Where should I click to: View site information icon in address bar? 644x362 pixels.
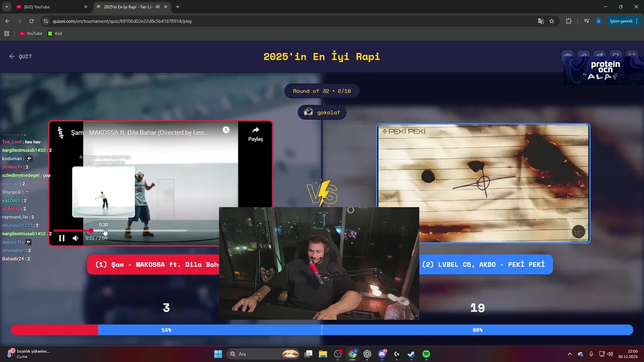point(46,21)
